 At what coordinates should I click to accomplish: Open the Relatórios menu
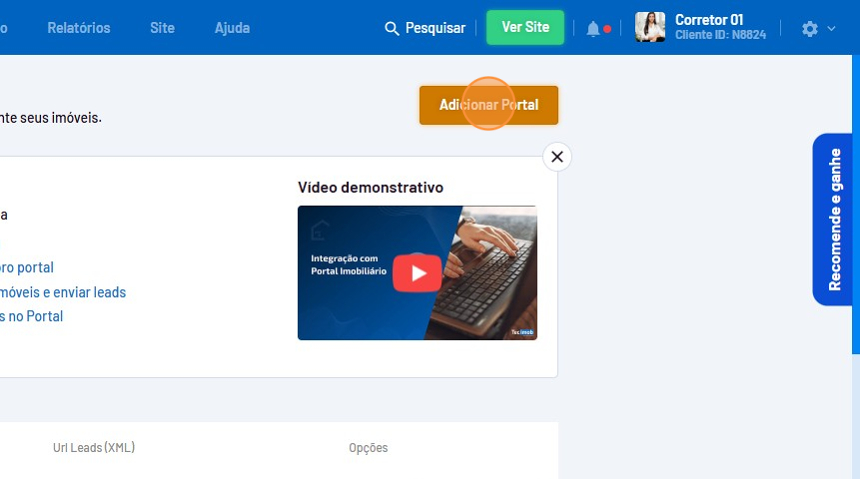[79, 28]
